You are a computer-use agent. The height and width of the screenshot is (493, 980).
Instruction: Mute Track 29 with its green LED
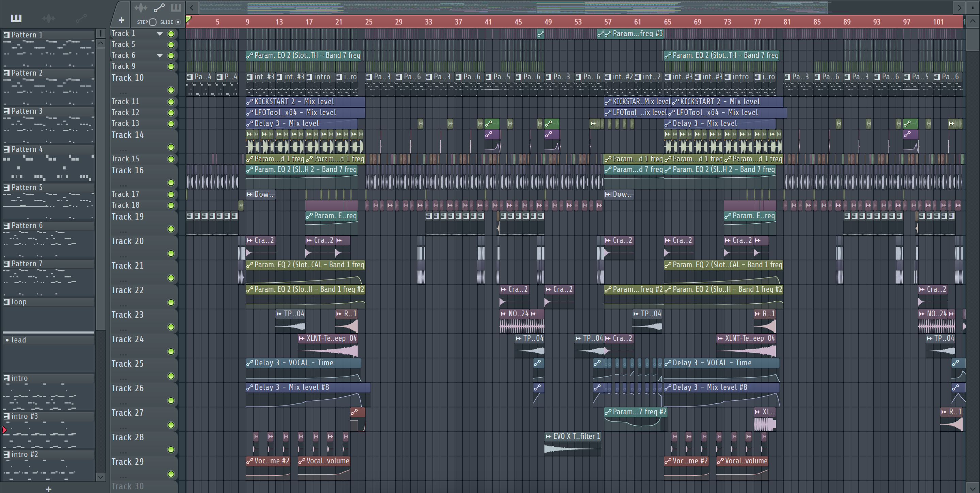click(171, 474)
